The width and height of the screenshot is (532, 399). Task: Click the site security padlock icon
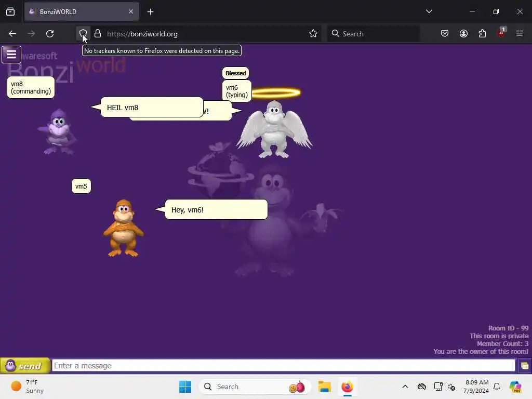point(98,34)
